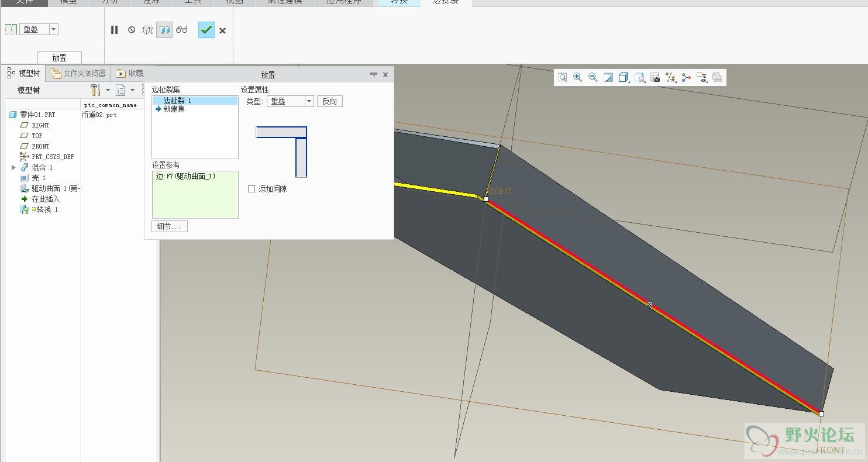Open the 放置 placement tab in dashboard

(x=59, y=58)
